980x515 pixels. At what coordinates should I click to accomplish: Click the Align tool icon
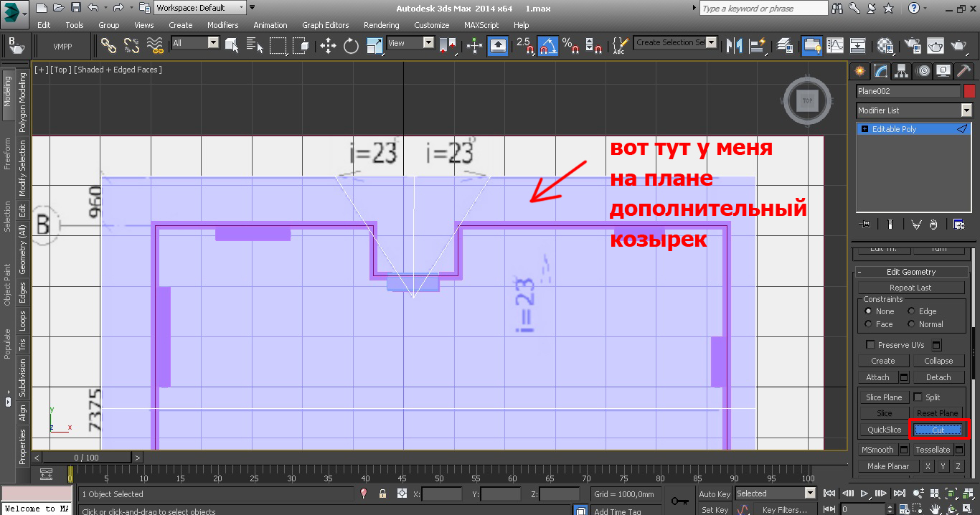point(756,46)
